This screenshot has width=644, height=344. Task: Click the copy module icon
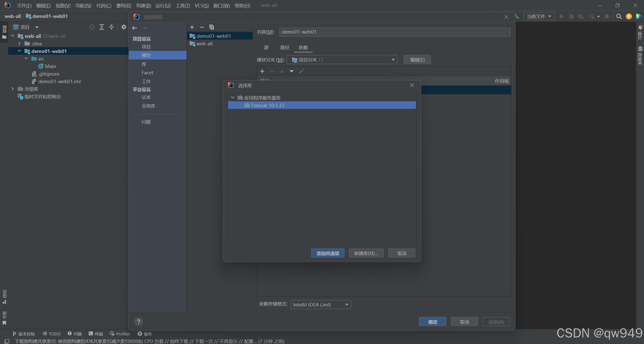pyautogui.click(x=211, y=27)
